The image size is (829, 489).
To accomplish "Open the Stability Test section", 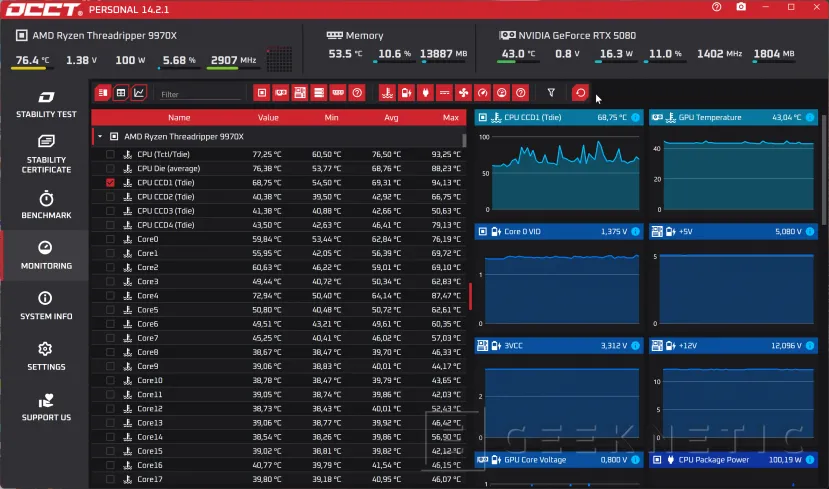I will (46, 104).
